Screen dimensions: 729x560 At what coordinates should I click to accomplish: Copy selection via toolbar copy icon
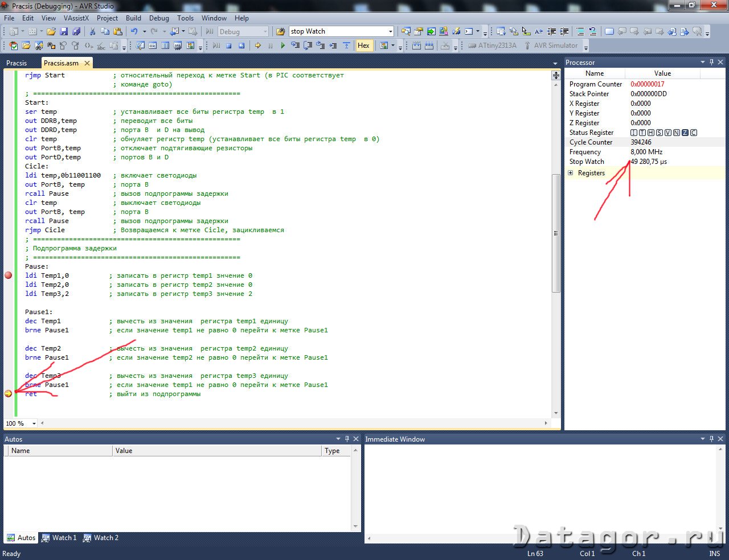(105, 31)
